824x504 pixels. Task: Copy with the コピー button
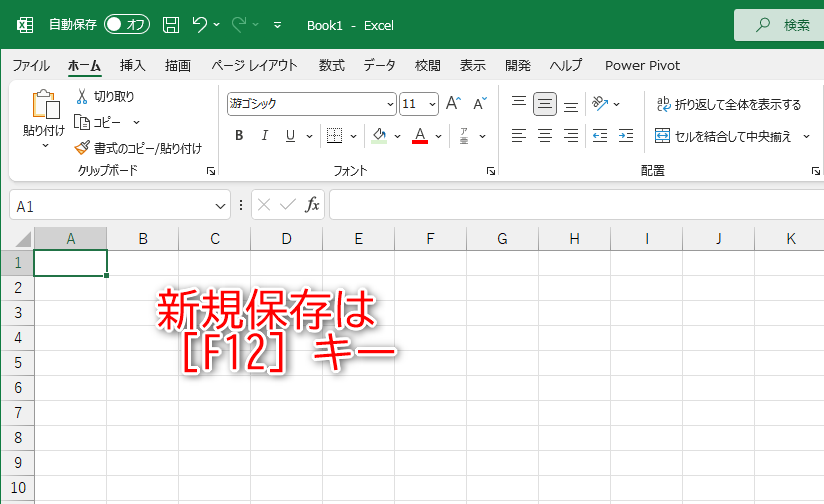pos(98,122)
